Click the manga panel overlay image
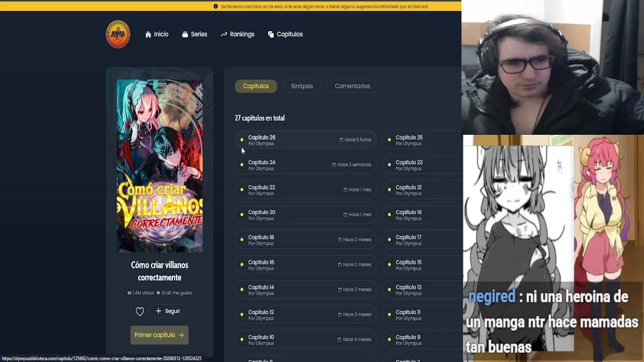The height and width of the screenshot is (362, 644). (518, 248)
